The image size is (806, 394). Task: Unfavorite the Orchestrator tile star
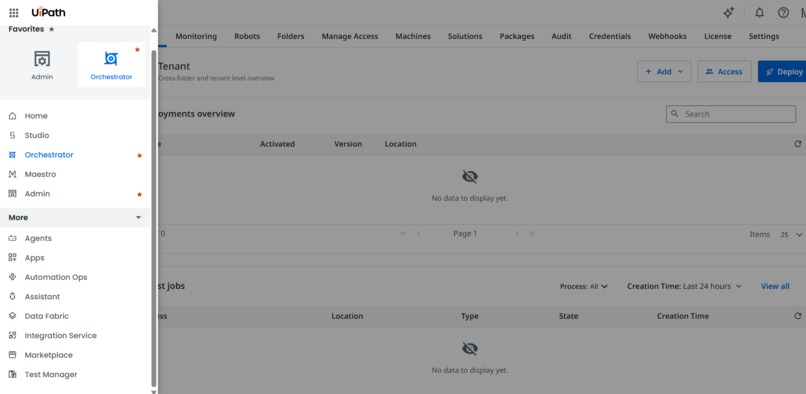tap(137, 49)
